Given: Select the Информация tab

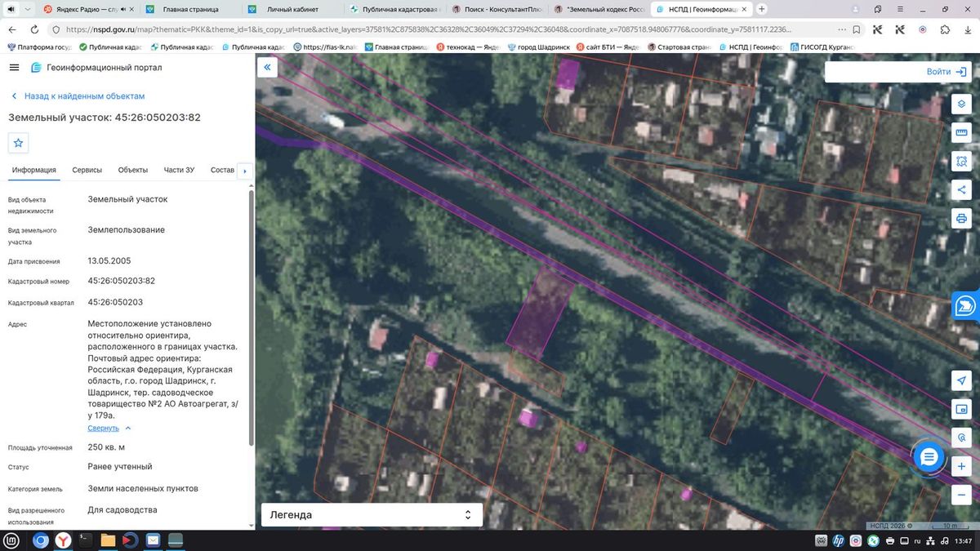Looking at the screenshot, I should click(34, 170).
